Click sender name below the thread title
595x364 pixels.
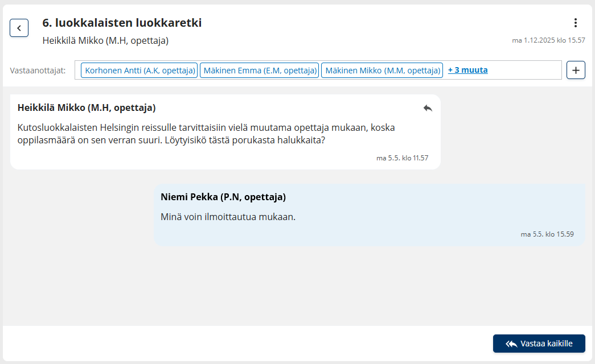pyautogui.click(x=105, y=41)
